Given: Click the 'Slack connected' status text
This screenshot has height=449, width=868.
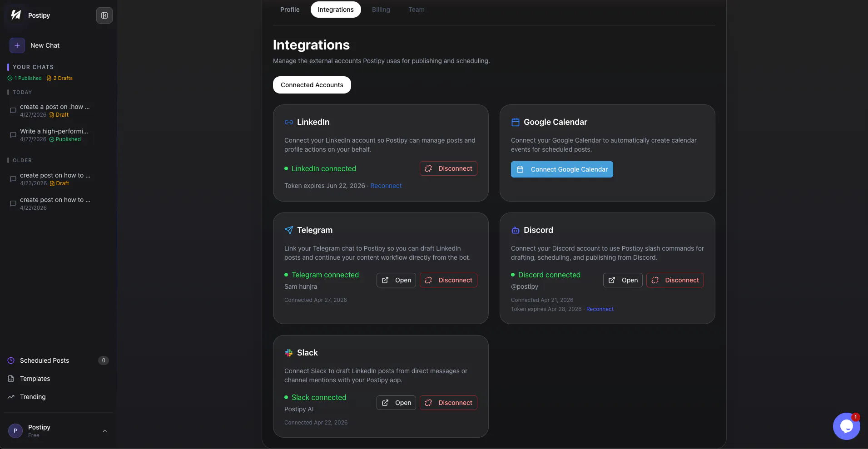Looking at the screenshot, I should click(x=319, y=397).
